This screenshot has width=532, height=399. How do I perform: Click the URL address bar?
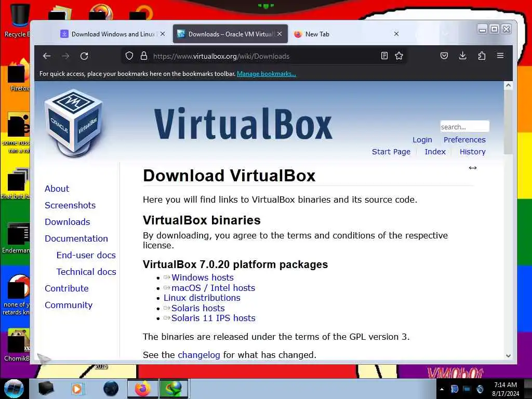(x=264, y=56)
